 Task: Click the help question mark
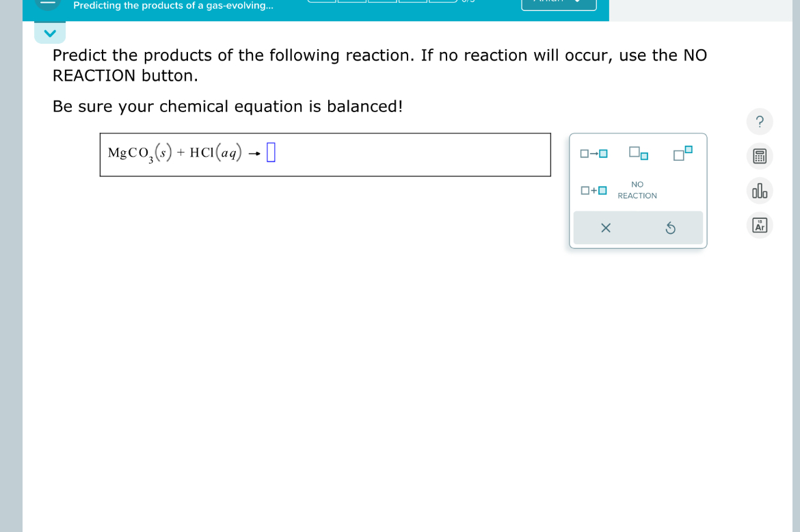point(759,122)
